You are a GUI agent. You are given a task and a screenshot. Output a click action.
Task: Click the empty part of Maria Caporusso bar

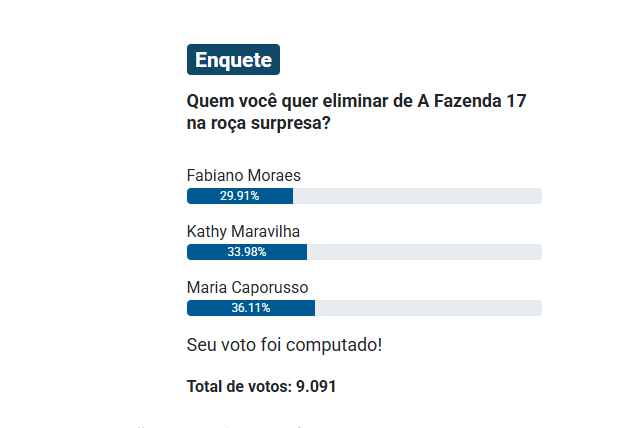point(428,308)
